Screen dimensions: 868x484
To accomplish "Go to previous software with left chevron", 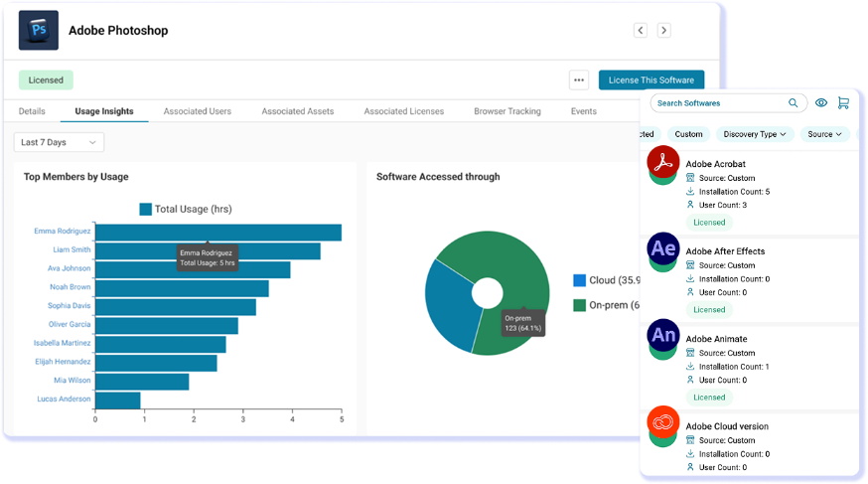I will [641, 30].
